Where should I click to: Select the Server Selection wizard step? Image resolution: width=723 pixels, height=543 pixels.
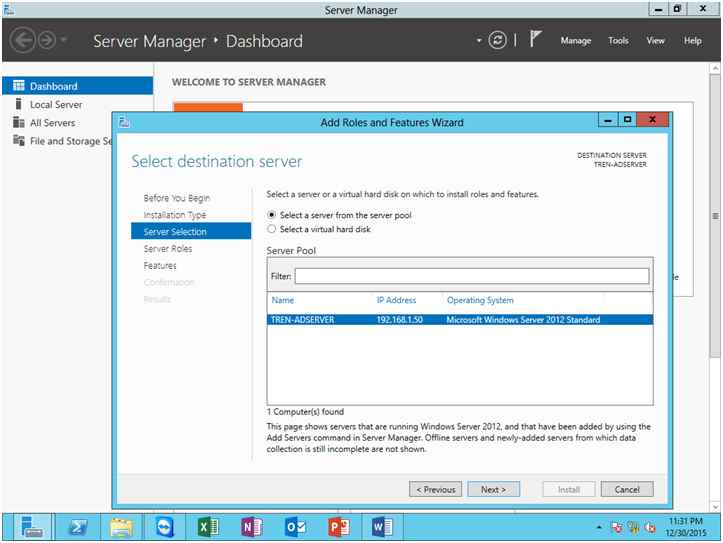pos(191,231)
